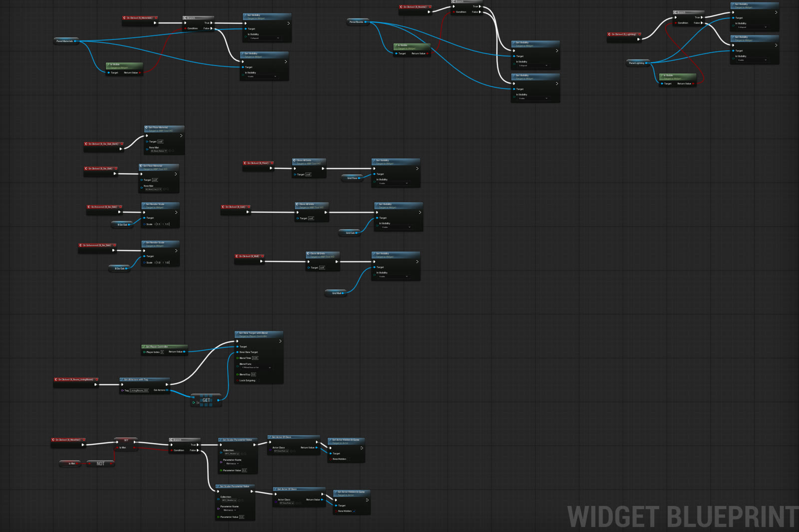Open Collapsed In Visibility dropdown near B_Materials Branch
Image resolution: width=799 pixels, height=532 pixels.
pyautogui.click(x=264, y=38)
